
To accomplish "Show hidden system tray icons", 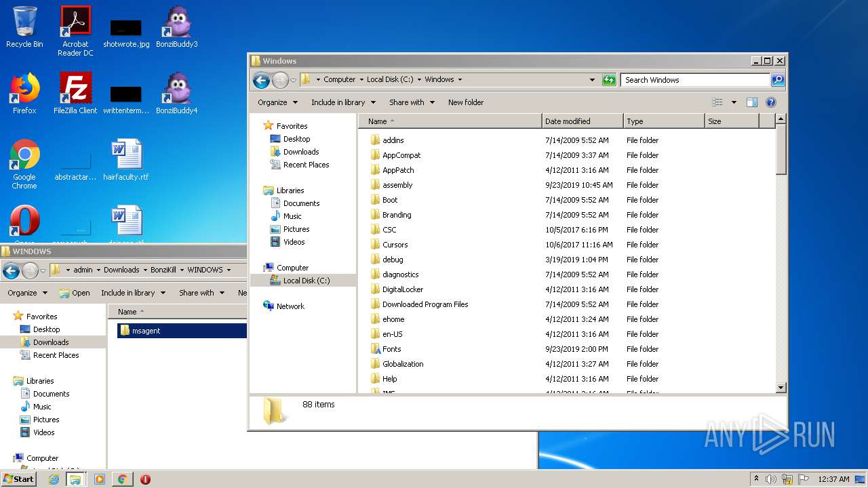I will click(x=756, y=479).
